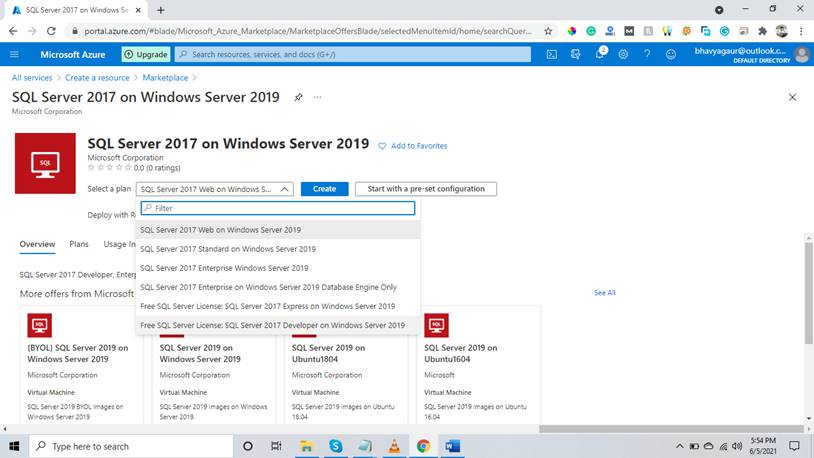The width and height of the screenshot is (814, 458).
Task: Reload the browser page
Action: coord(51,31)
